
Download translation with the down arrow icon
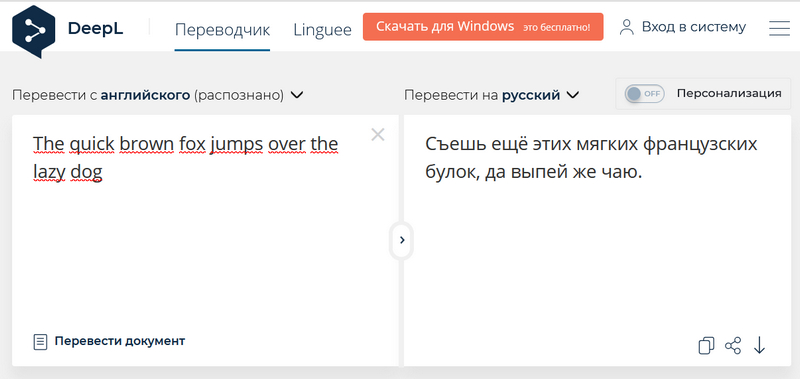pos(760,345)
